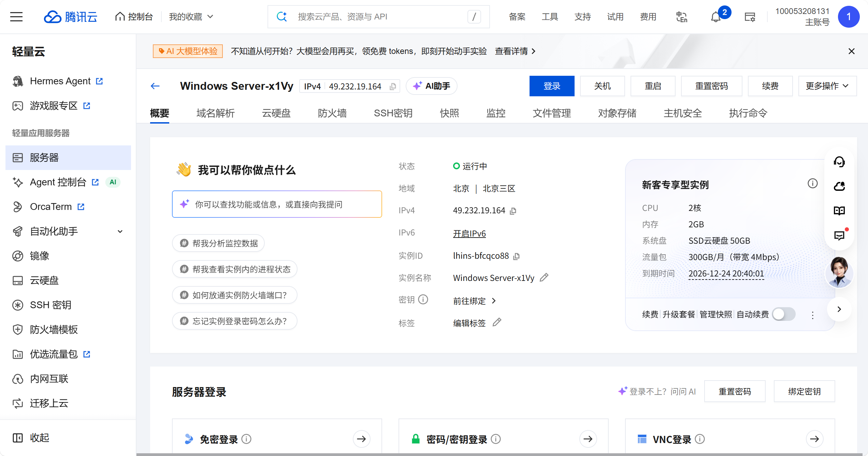Click into the cloud product search box
Viewport: 868px width, 456px height.
point(379,17)
